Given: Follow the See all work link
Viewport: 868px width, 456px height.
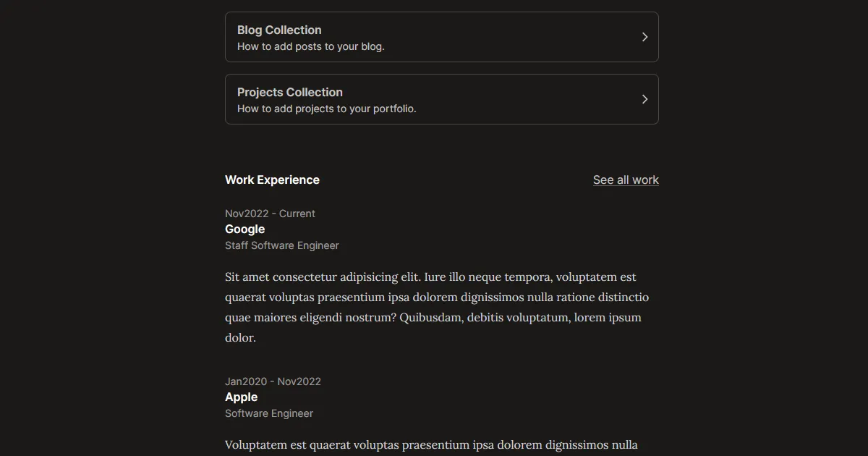Looking at the screenshot, I should (626, 180).
